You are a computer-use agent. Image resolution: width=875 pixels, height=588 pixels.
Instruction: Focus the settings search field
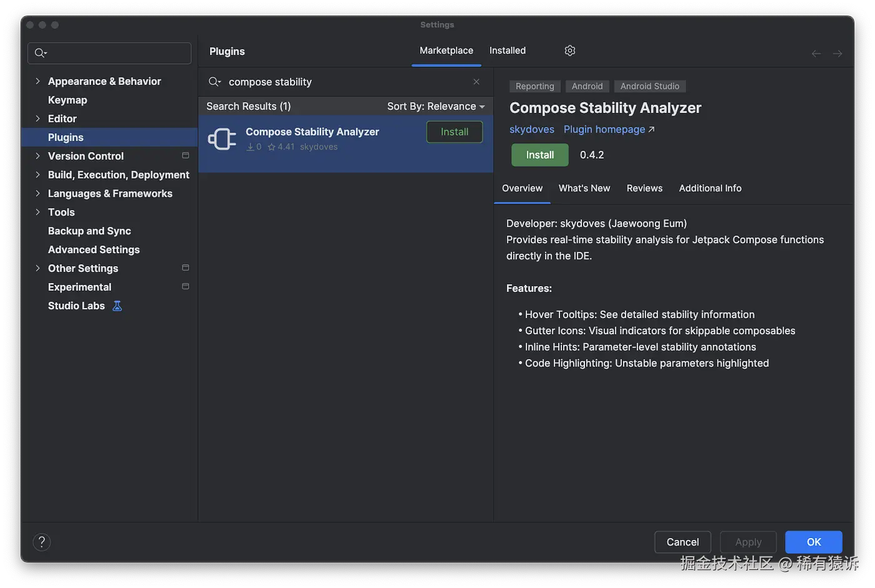point(109,53)
